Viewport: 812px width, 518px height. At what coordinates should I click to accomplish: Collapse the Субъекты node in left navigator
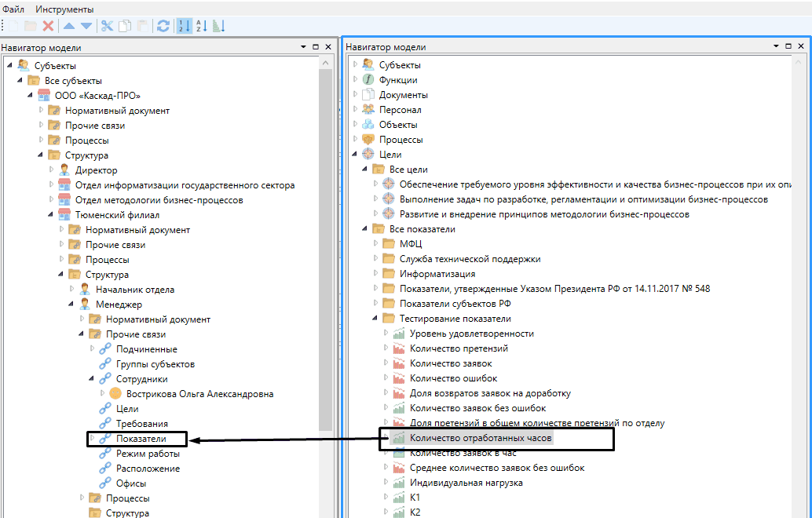(9, 65)
